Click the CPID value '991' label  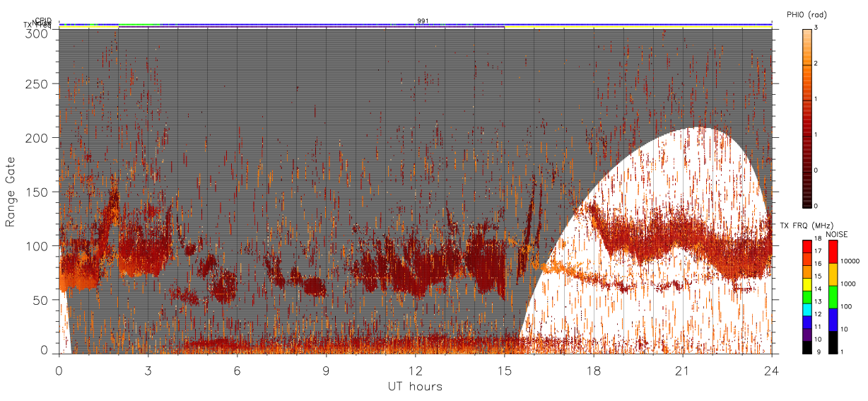422,21
